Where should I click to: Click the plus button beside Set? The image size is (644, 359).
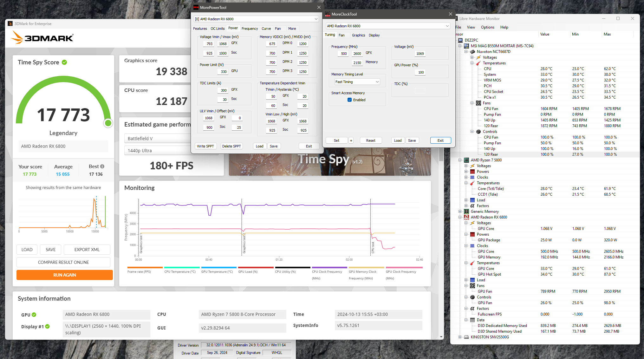[x=351, y=140]
